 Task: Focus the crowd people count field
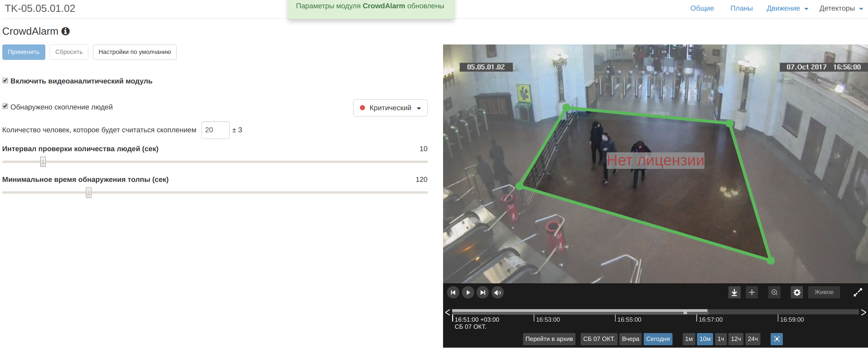coord(216,130)
